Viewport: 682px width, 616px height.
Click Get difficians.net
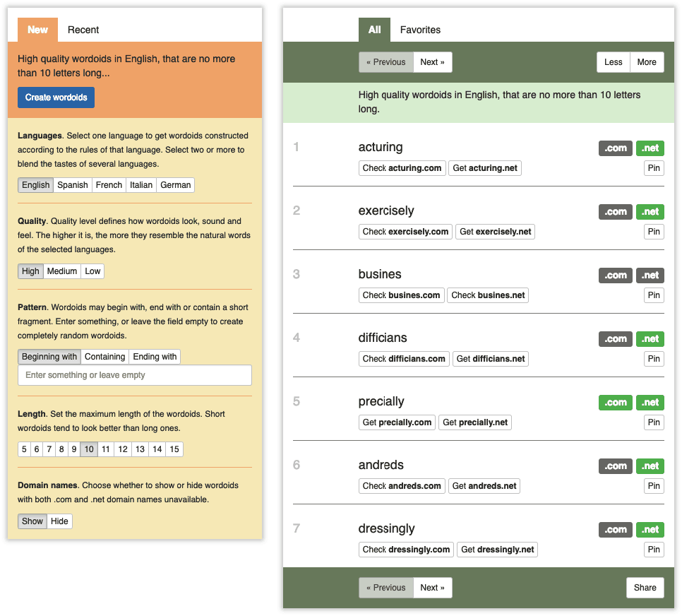(491, 359)
